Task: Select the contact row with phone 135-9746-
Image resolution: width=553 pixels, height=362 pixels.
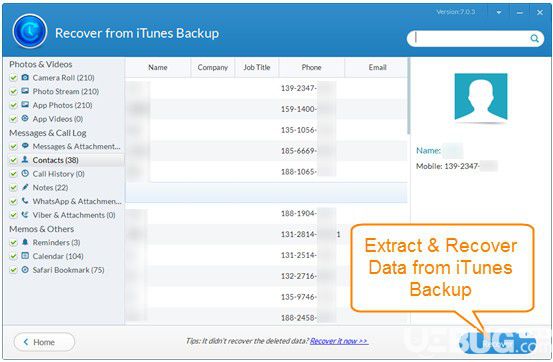Action: 266,296
